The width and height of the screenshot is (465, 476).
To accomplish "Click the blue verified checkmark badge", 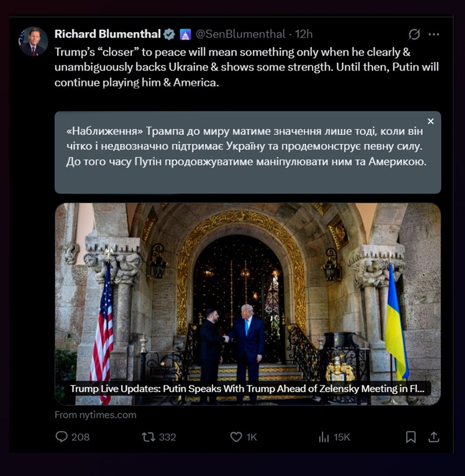I will [169, 34].
